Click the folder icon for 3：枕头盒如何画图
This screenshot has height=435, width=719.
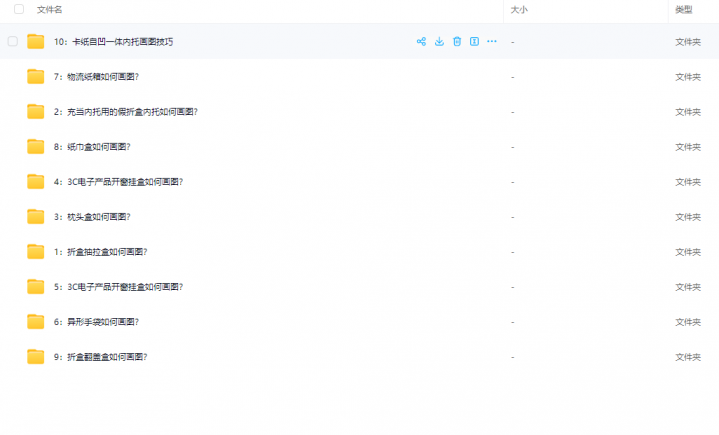point(36,217)
